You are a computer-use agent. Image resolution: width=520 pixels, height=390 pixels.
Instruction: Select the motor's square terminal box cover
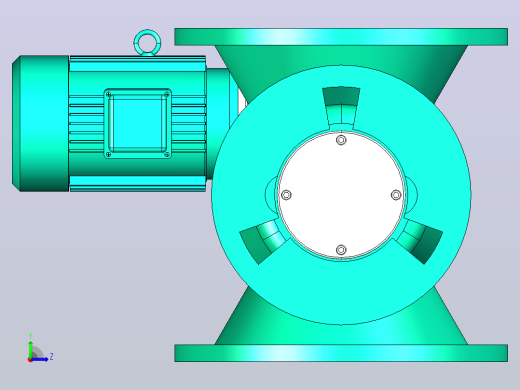[138, 123]
